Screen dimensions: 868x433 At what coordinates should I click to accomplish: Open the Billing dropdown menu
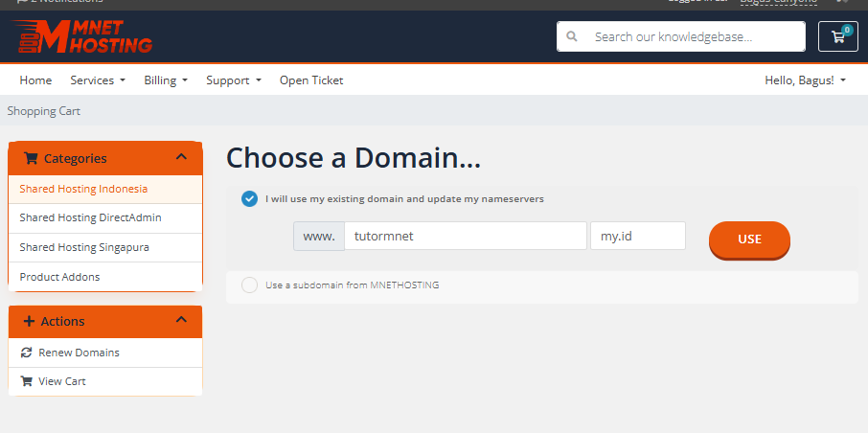click(166, 80)
